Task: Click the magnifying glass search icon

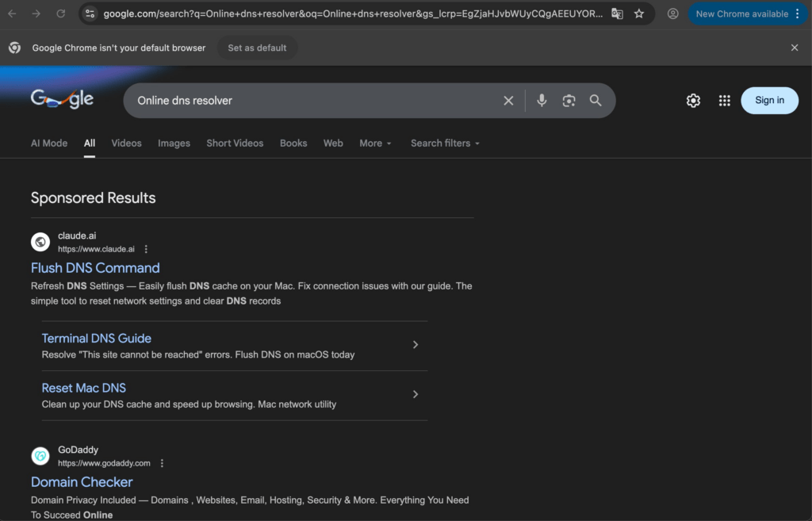Action: pos(596,101)
